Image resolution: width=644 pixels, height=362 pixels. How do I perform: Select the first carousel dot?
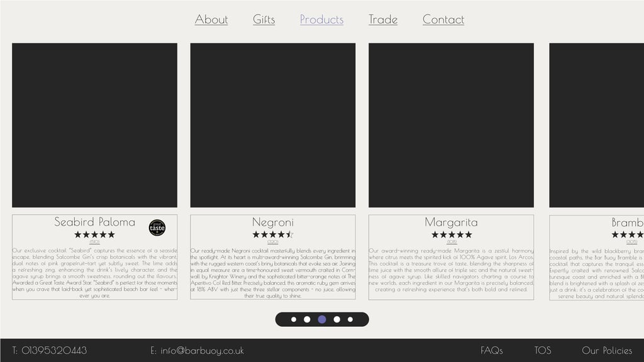(x=294, y=319)
